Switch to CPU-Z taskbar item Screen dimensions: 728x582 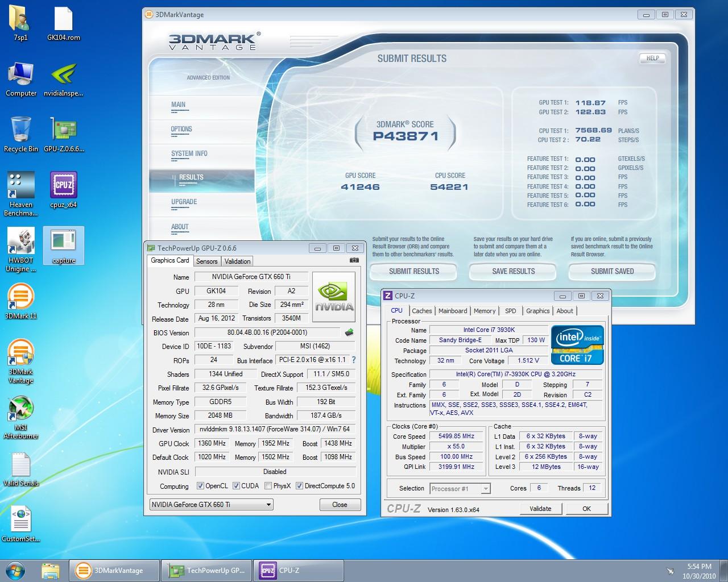pos(298,571)
